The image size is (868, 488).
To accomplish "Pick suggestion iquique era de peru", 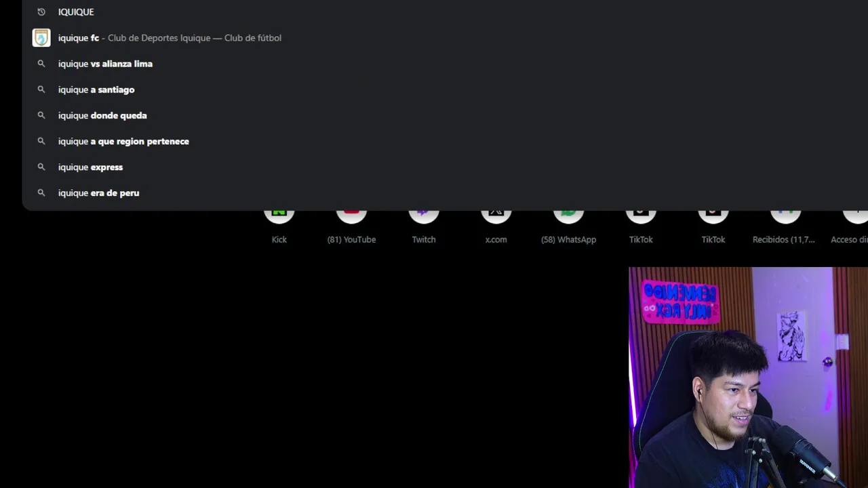I will [445, 192].
